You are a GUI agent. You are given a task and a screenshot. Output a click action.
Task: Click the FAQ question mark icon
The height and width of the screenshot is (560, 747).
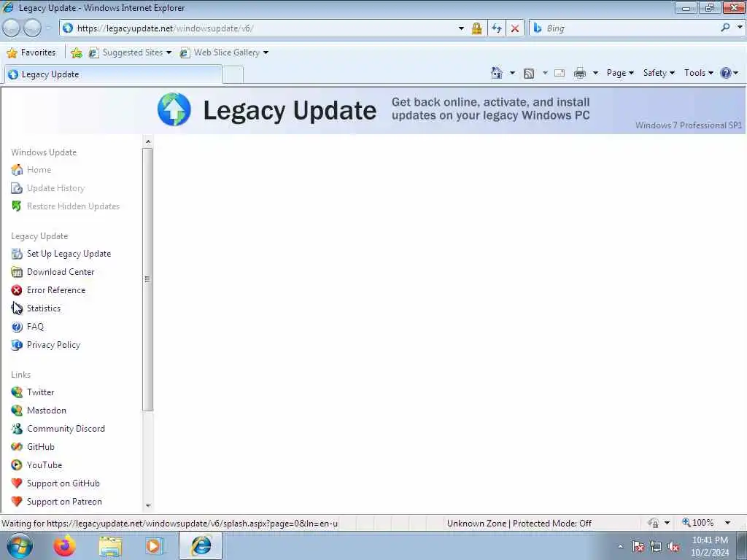[17, 327]
